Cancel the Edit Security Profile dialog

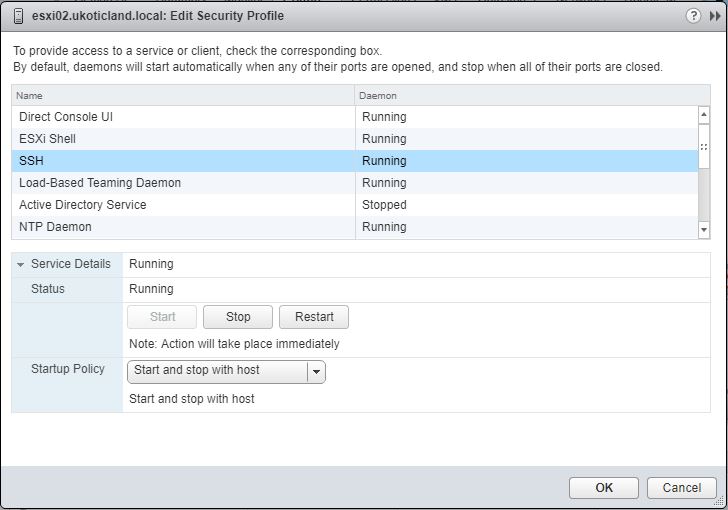[x=682, y=488]
